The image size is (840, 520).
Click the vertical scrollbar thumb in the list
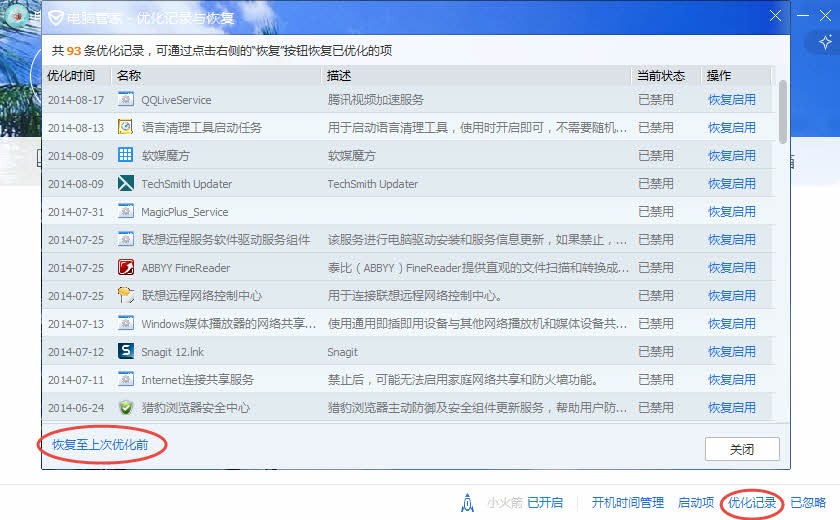pyautogui.click(x=782, y=111)
